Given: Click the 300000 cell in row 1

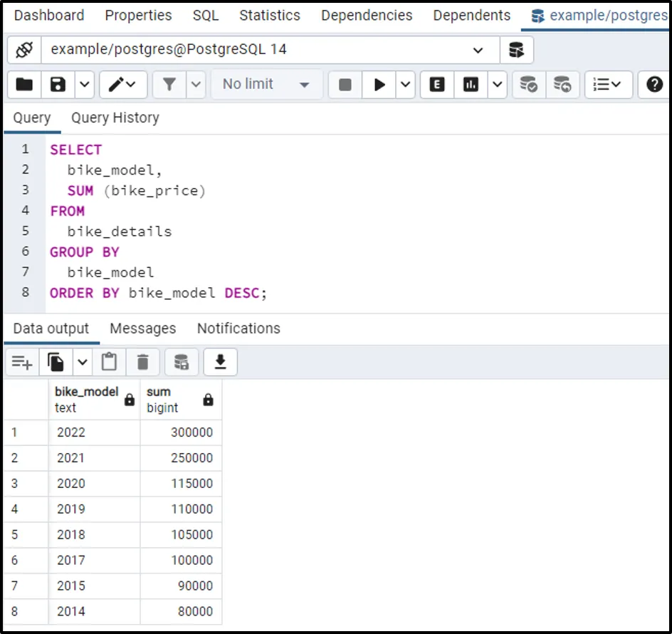Looking at the screenshot, I should 182,432.
